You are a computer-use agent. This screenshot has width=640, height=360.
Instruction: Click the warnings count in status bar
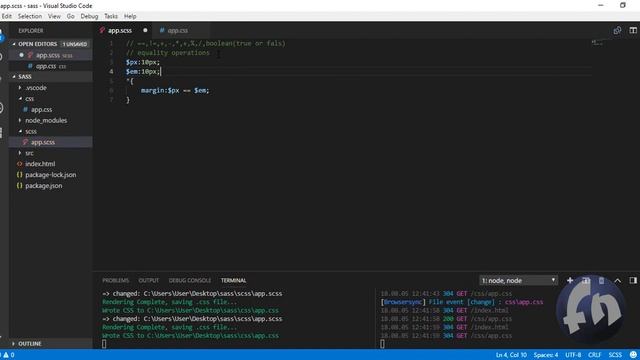pos(8,355)
